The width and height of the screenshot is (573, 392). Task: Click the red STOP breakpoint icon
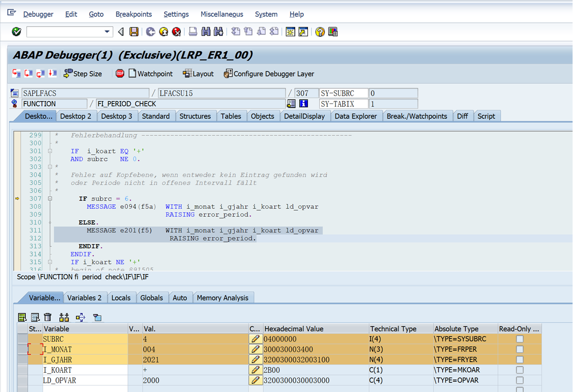tap(120, 74)
